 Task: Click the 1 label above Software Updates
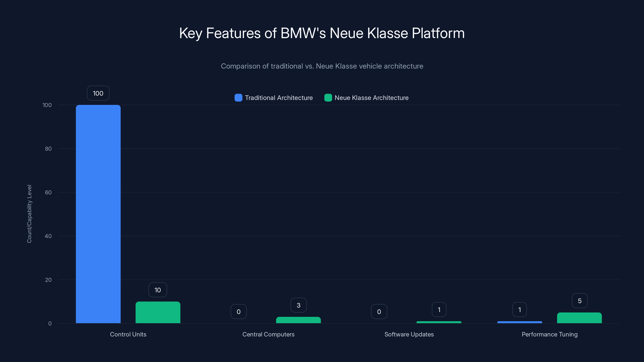point(439,310)
